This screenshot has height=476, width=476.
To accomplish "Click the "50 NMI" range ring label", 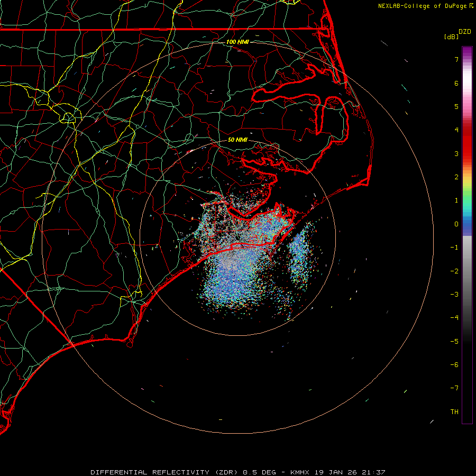I will tap(237, 140).
